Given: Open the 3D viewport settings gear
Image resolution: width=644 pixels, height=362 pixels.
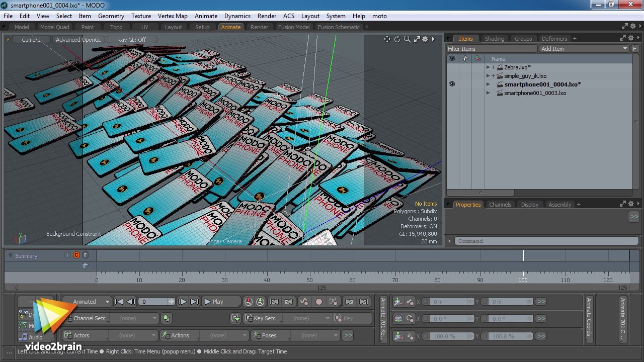Looking at the screenshot, I should tap(425, 39).
